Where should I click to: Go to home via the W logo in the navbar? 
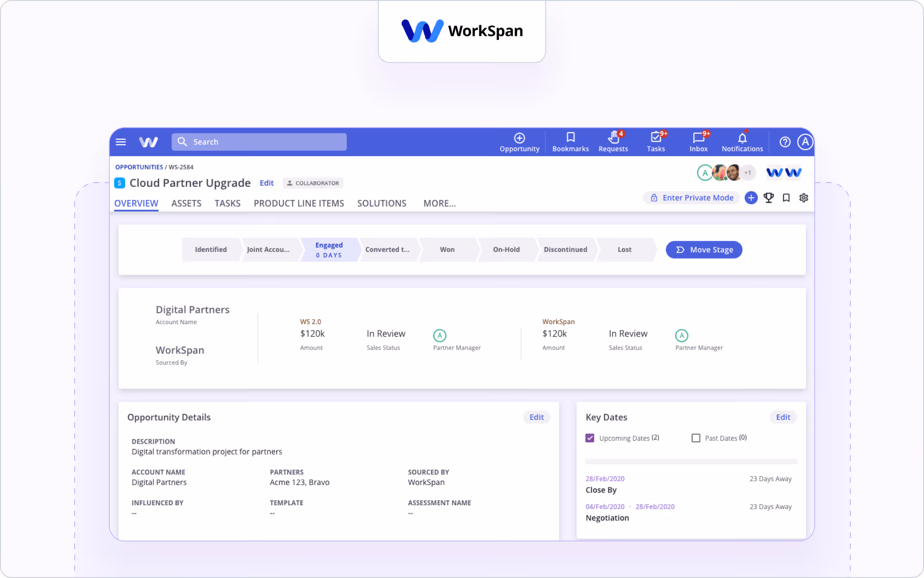tap(148, 142)
